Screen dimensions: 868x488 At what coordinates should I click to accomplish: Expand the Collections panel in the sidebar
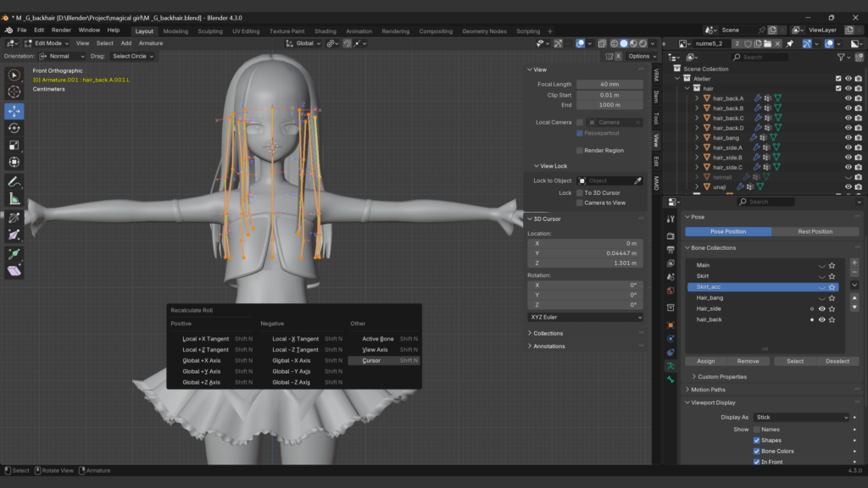(548, 333)
